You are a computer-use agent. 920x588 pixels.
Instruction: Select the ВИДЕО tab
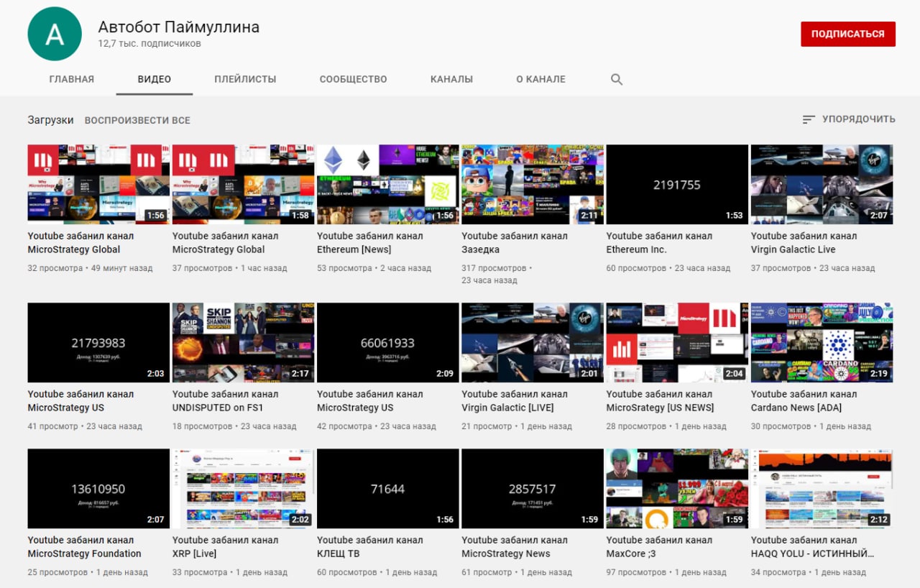155,79
